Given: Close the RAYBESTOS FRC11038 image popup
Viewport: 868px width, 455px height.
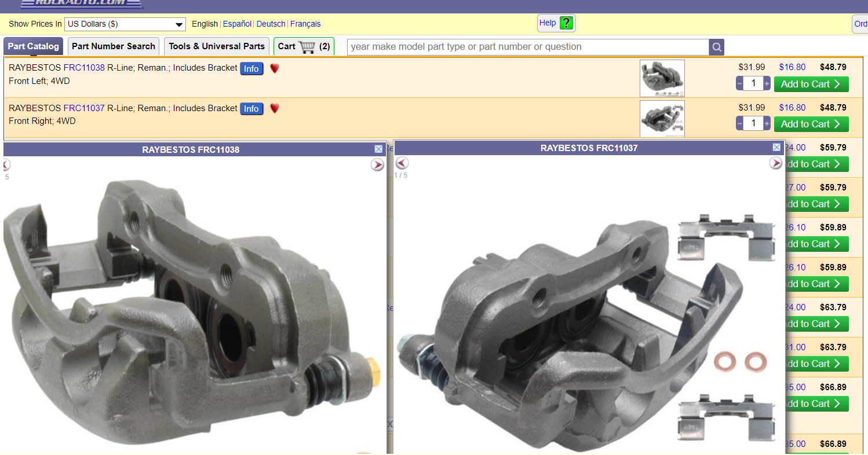Looking at the screenshot, I should click(379, 149).
